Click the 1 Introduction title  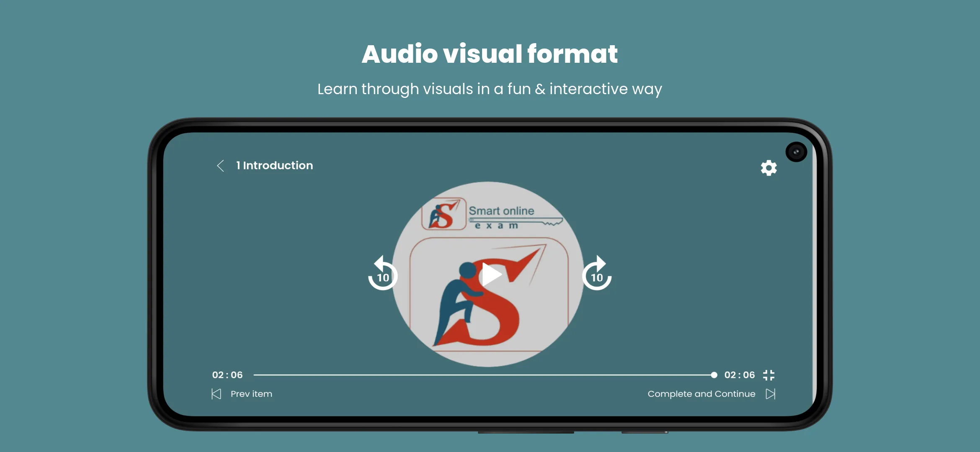point(274,165)
